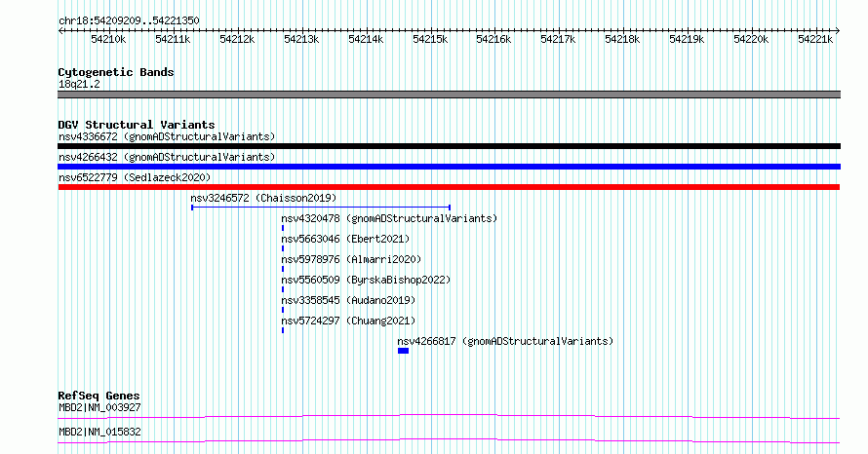
Task: Click the 54221k ruler tick label
Action: point(815,39)
